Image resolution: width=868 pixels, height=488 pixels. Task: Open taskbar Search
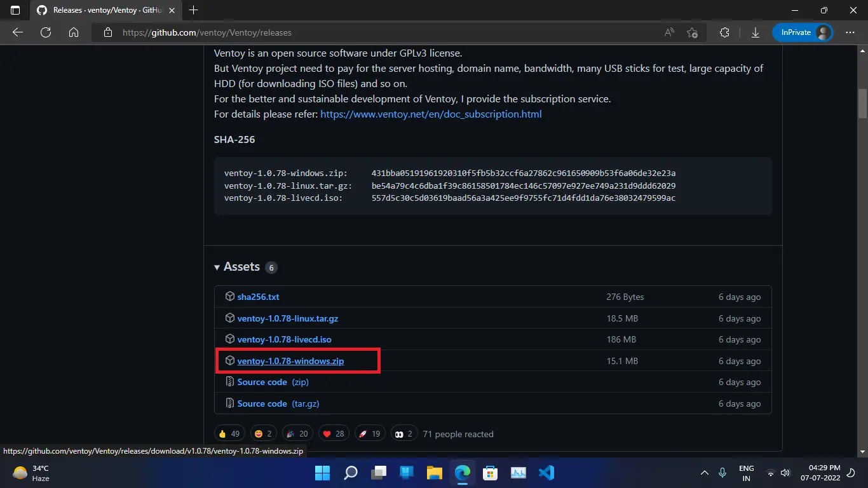(x=351, y=473)
